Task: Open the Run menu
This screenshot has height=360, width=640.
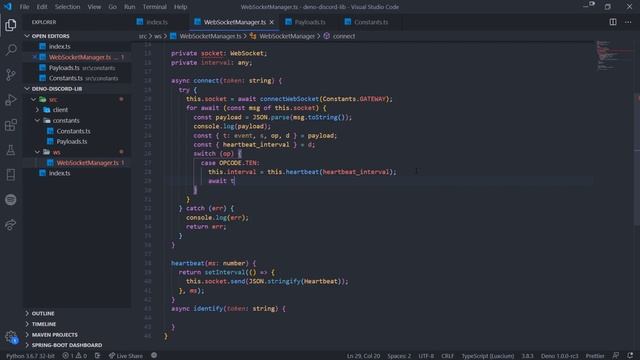Action: click(x=129, y=7)
